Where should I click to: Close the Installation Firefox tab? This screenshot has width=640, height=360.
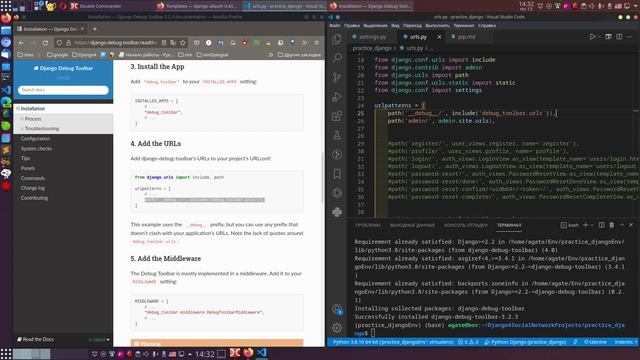pyautogui.click(x=82, y=29)
